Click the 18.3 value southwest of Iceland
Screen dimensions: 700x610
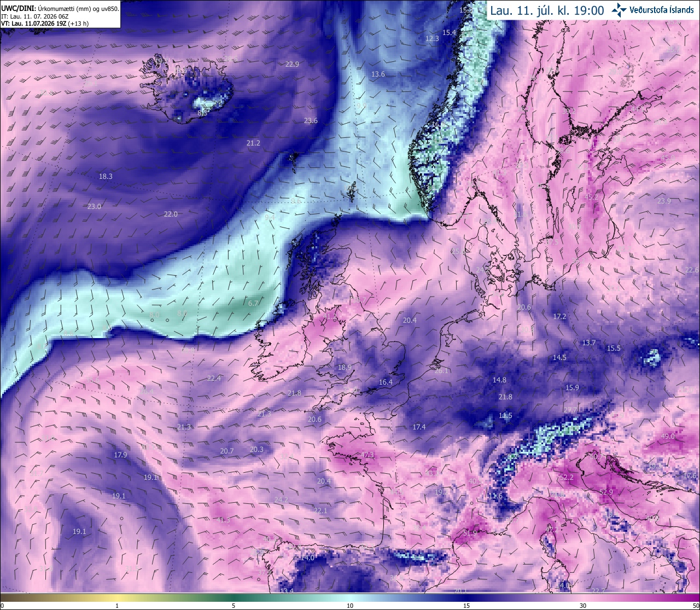pyautogui.click(x=106, y=177)
